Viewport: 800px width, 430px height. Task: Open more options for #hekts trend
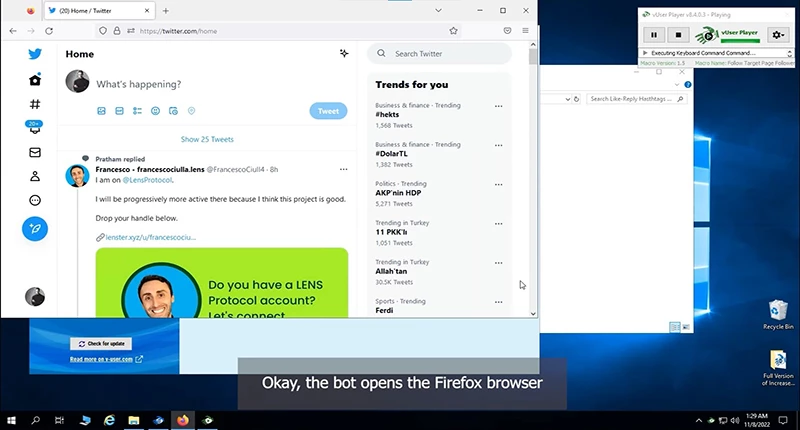498,106
